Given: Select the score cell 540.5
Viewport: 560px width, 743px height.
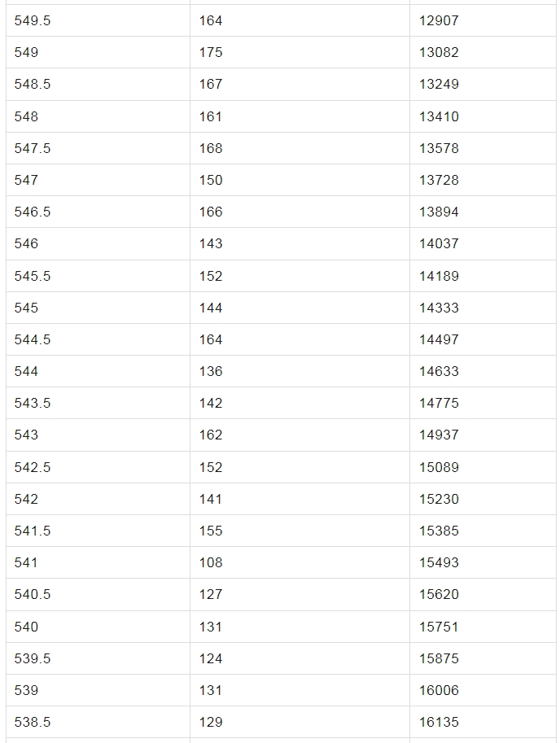Looking at the screenshot, I should pos(33,594).
